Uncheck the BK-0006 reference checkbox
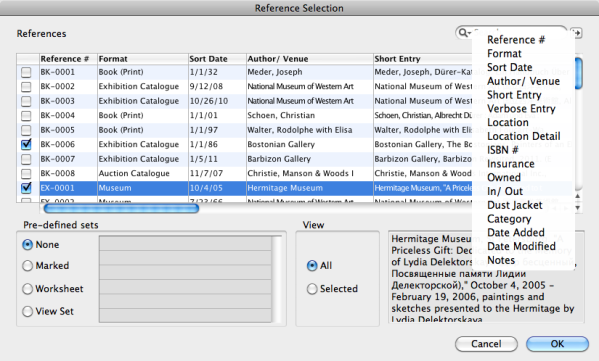Screen dimensions: 599x361 click(x=26, y=144)
